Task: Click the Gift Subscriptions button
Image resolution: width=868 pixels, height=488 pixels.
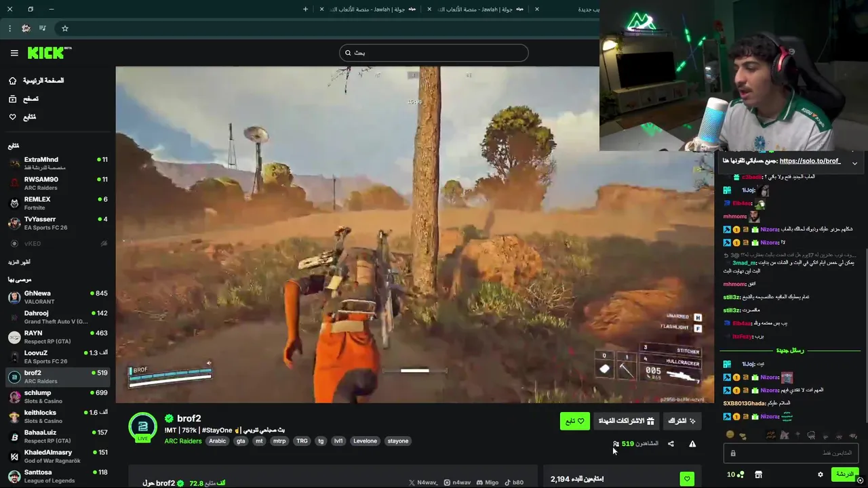Action: 626,421
